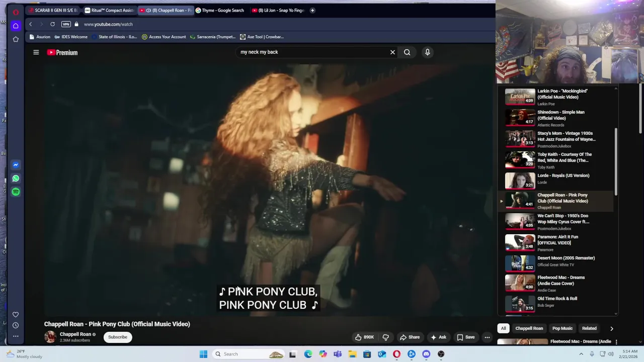644x362 pixels.
Task: Play Lorde Royals US Version
Action: 556,181
